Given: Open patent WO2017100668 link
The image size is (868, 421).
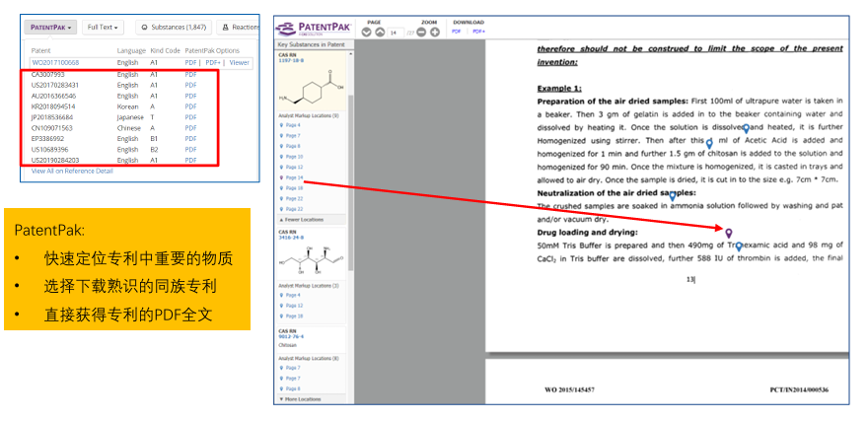Looking at the screenshot, I should click(x=55, y=62).
